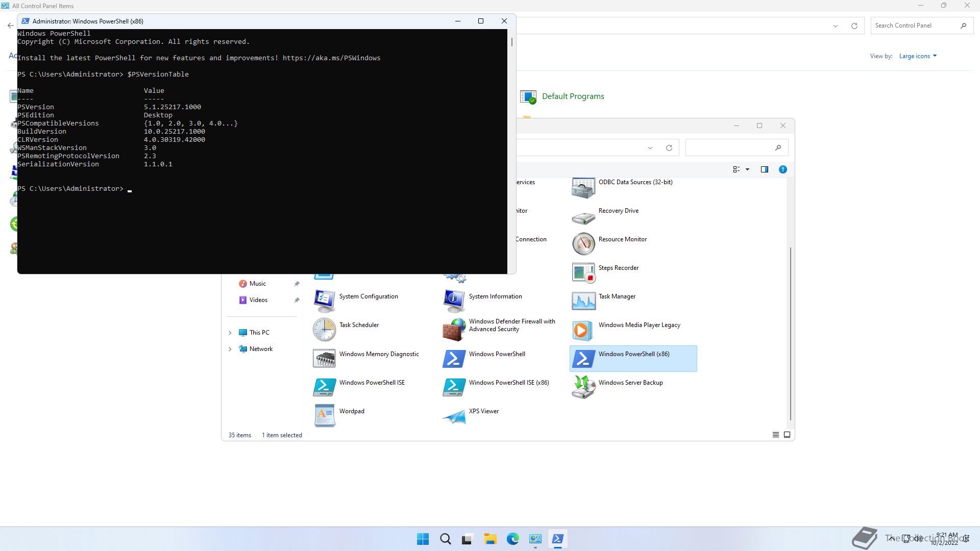
Task: Select Videos in navigation pane
Action: (258, 300)
